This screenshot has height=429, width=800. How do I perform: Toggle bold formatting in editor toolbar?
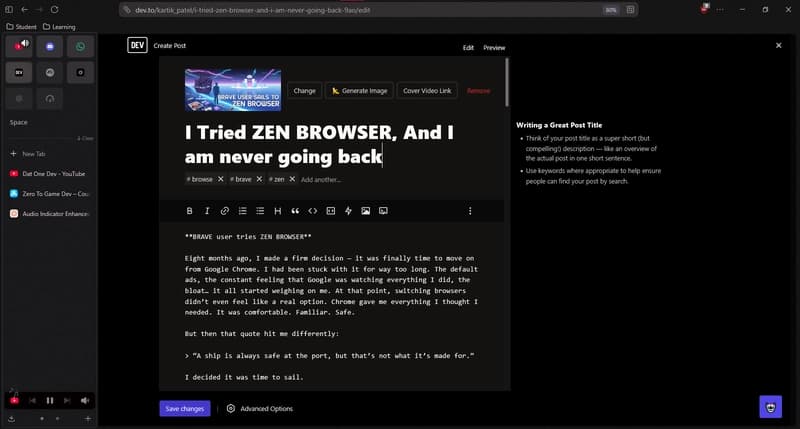189,211
